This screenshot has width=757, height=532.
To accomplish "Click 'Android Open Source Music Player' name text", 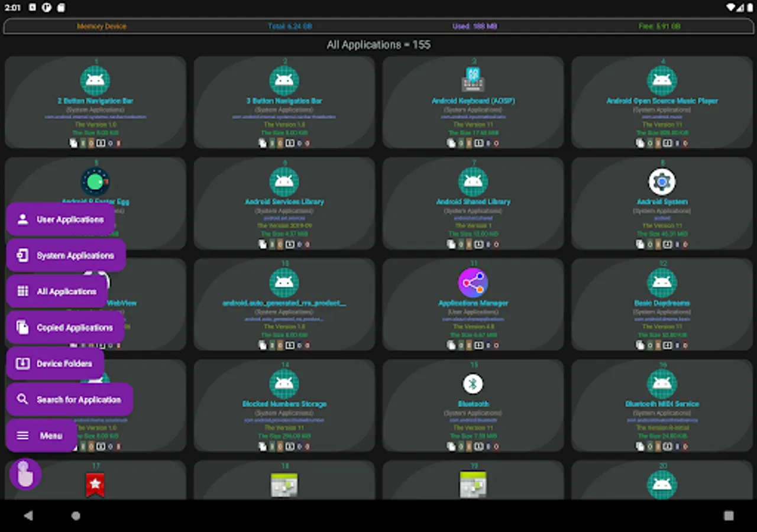I will [662, 101].
